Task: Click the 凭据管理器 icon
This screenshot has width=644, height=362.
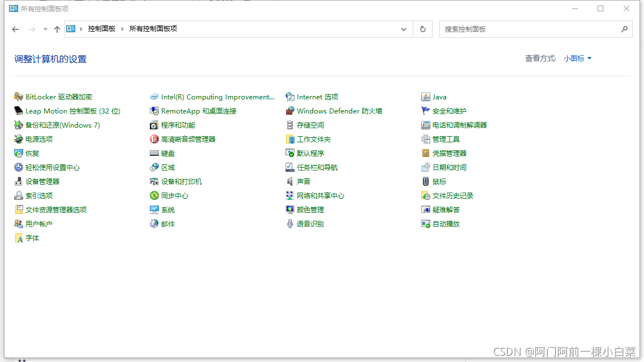Action: pos(426,154)
